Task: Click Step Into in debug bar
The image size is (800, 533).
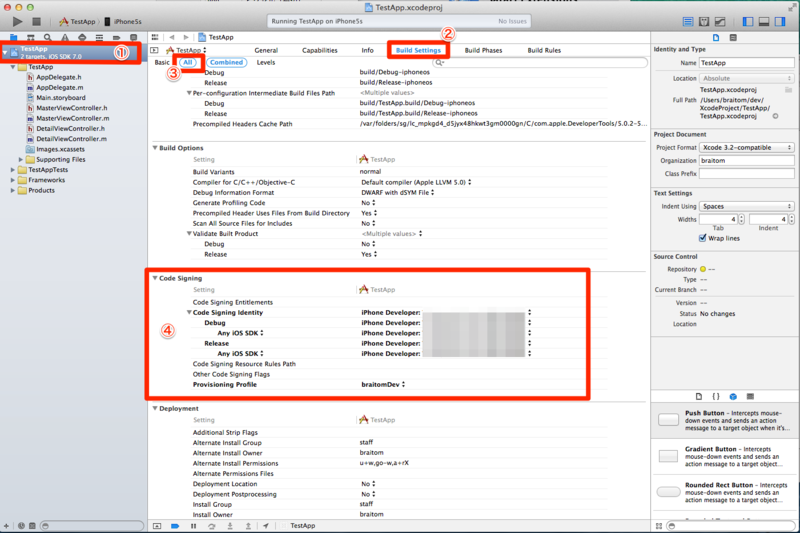Action: (230, 526)
